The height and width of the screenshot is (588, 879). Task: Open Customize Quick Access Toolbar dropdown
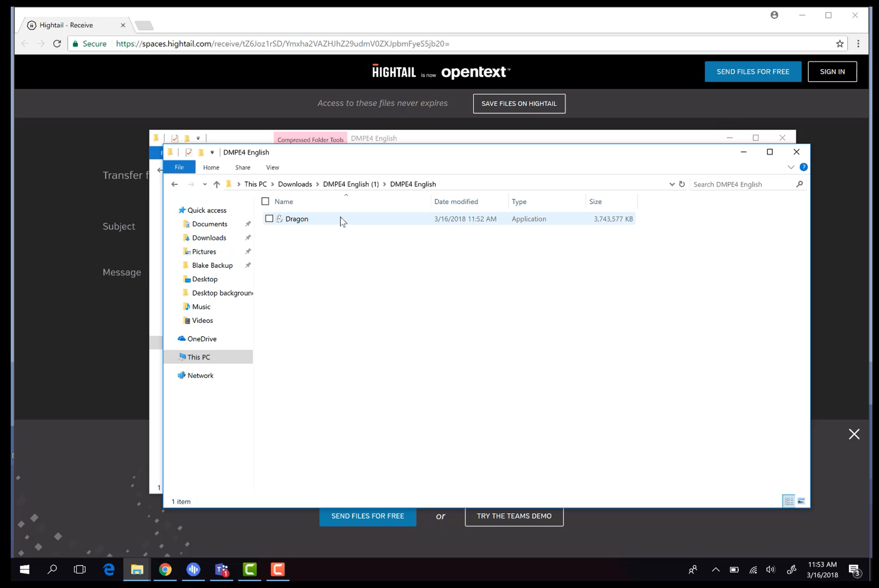[x=212, y=152]
